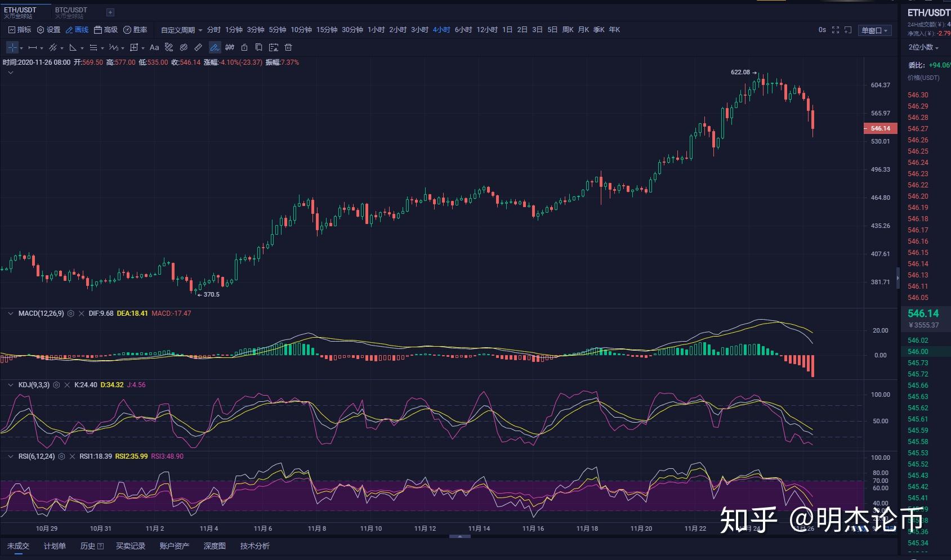The height and width of the screenshot is (560, 951).
Task: Collapse the MACD indicator panel
Action: [x=10, y=313]
